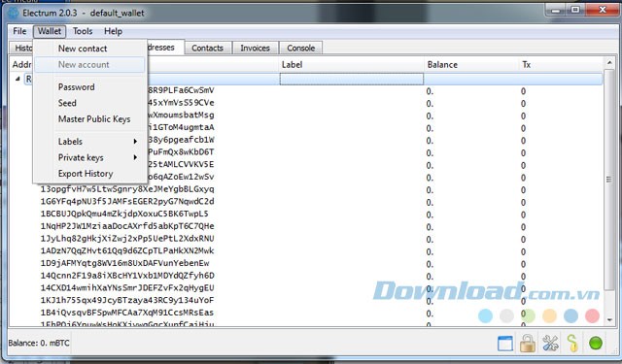This screenshot has width=622, height=364.
Task: Select address 13opgfvH7w5LtwSgnry8XeJMeYgbBLGxyq
Action: (x=127, y=189)
